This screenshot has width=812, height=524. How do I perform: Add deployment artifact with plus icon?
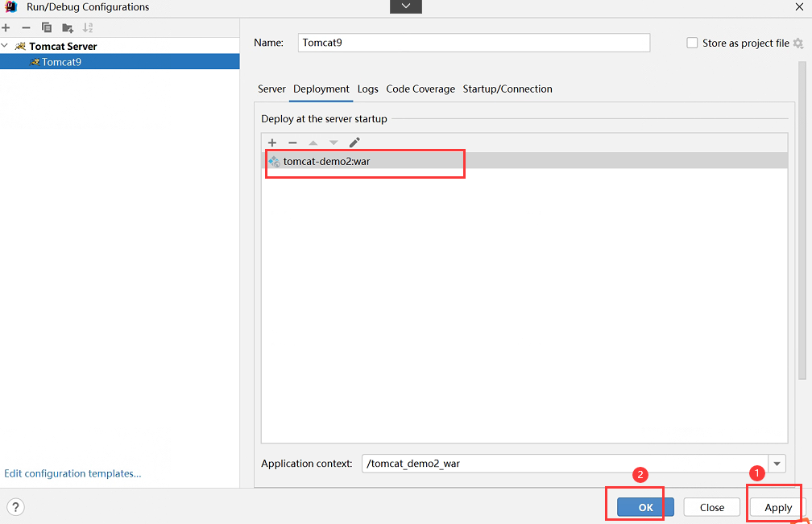[272, 142]
